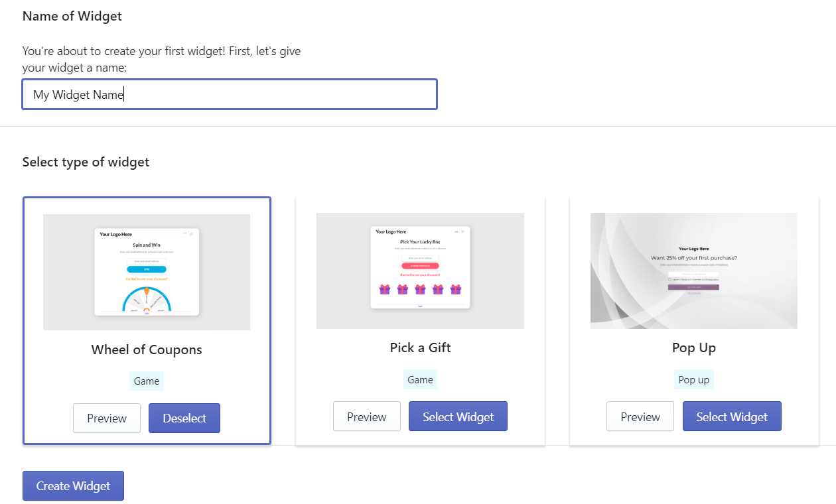
Task: Open the Pick a Gift thumbnail image
Action: (420, 271)
